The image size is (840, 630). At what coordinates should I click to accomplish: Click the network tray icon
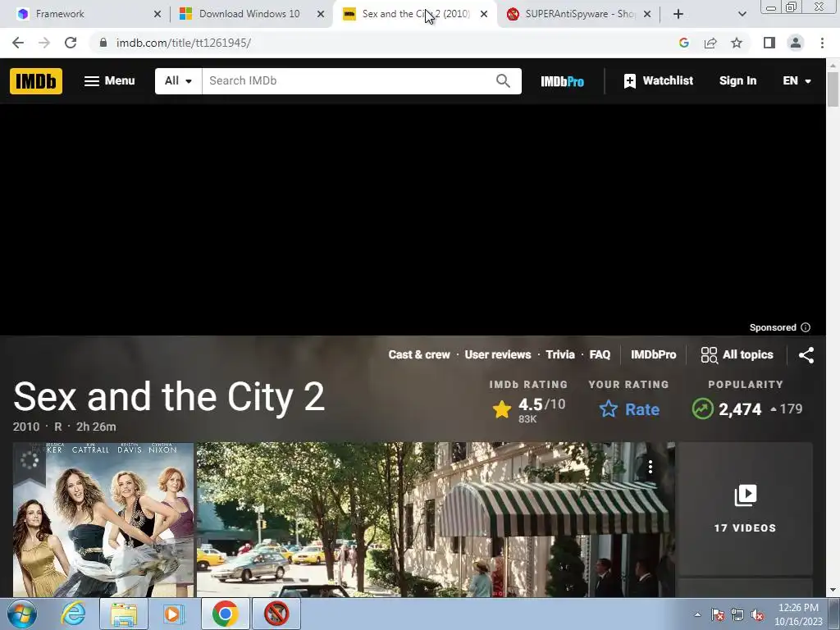pyautogui.click(x=737, y=615)
